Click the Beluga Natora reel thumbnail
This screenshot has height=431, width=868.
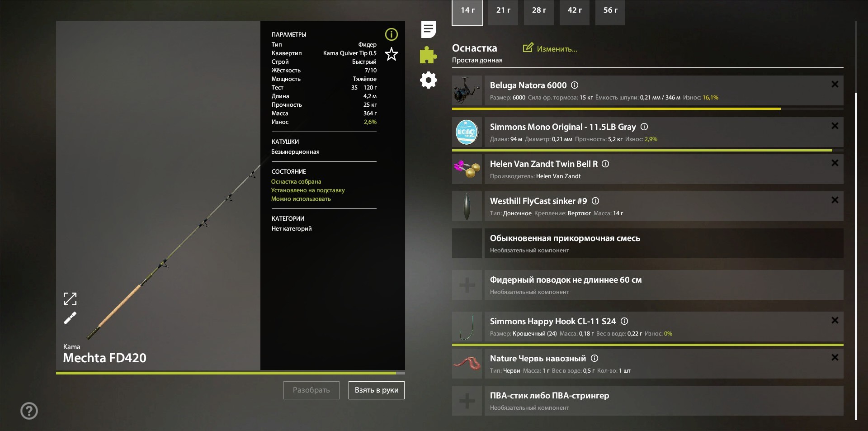[x=467, y=90]
